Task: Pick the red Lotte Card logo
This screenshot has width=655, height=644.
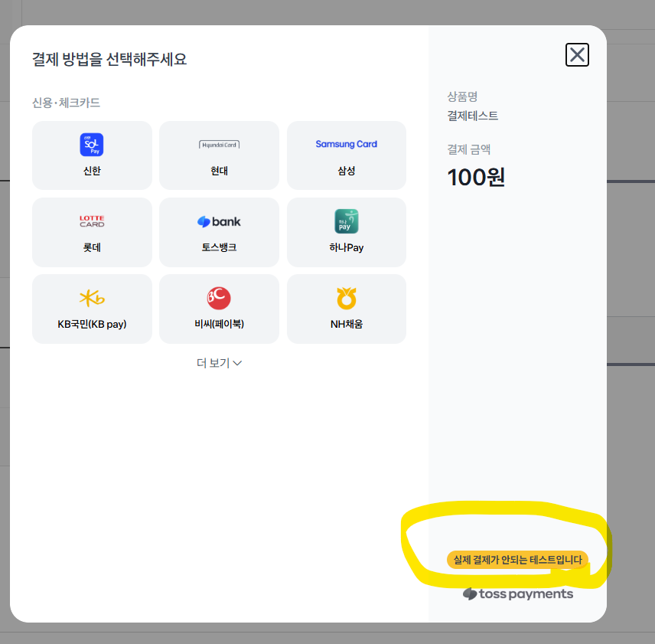Action: point(92,221)
